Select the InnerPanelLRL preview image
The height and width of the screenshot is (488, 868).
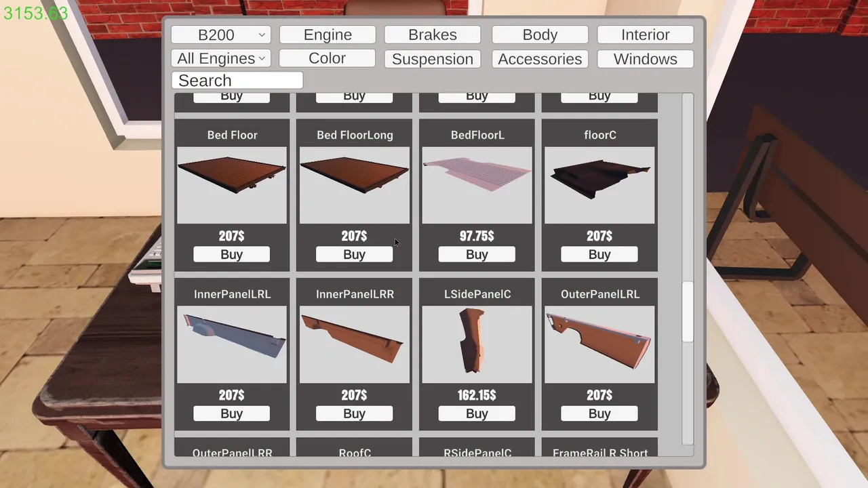pyautogui.click(x=232, y=344)
